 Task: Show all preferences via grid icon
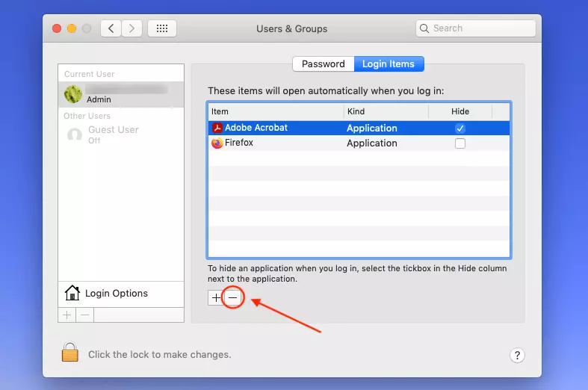pyautogui.click(x=162, y=28)
